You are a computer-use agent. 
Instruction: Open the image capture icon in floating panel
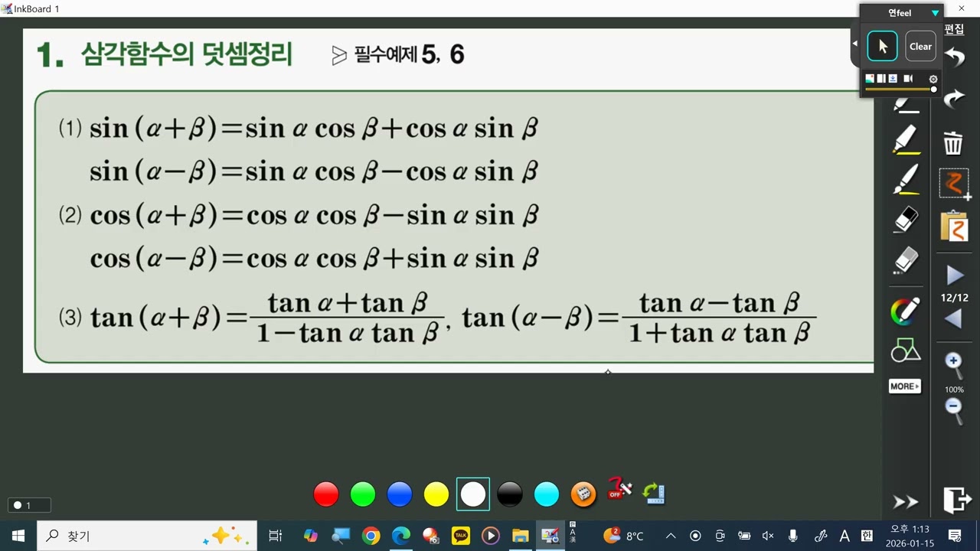(870, 78)
